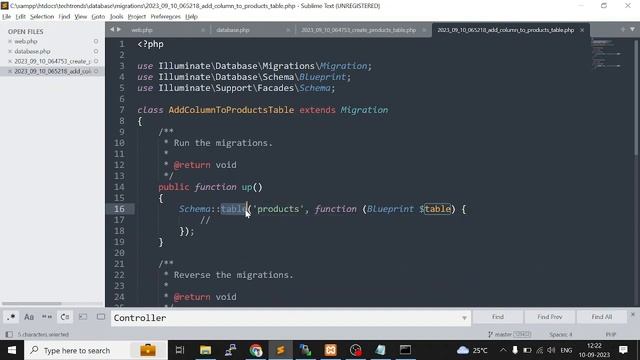
Task: Click the sidebar horizontal scrollbar
Action: [x=31, y=304]
